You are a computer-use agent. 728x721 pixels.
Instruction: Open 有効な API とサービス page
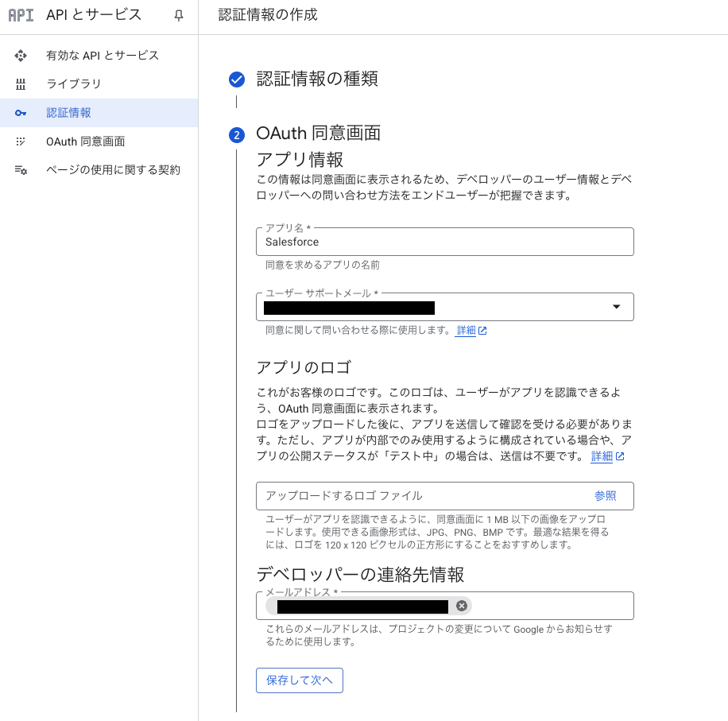coord(103,56)
